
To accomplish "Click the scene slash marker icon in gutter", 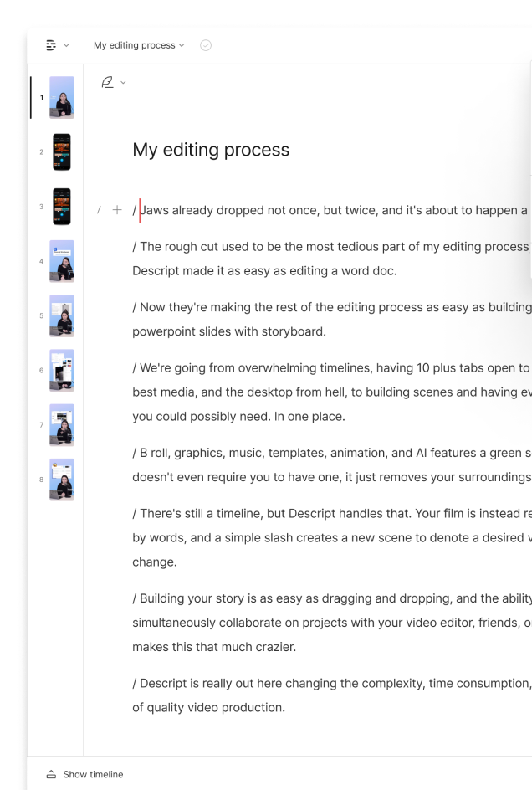I will click(x=99, y=209).
